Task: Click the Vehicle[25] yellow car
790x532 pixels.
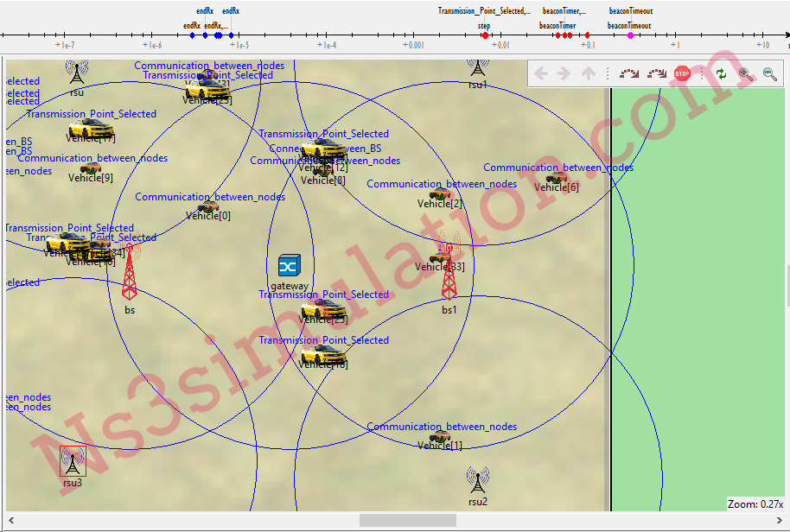Action: point(323,308)
